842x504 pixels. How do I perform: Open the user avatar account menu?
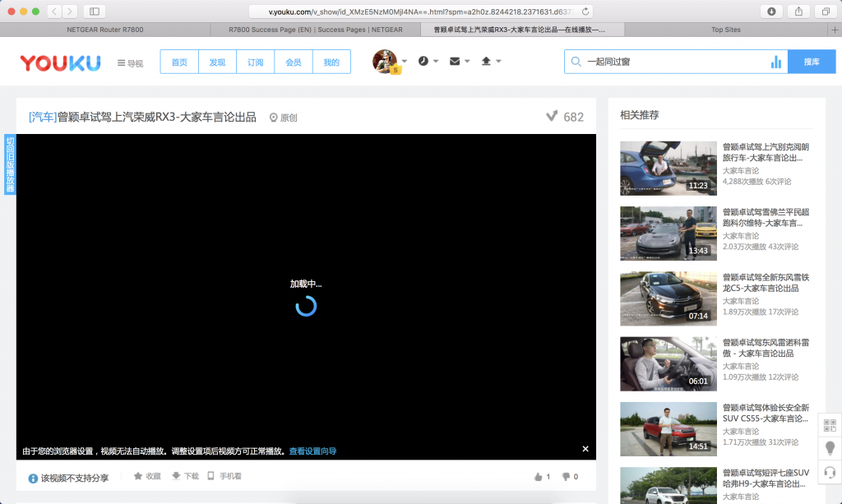(x=385, y=62)
